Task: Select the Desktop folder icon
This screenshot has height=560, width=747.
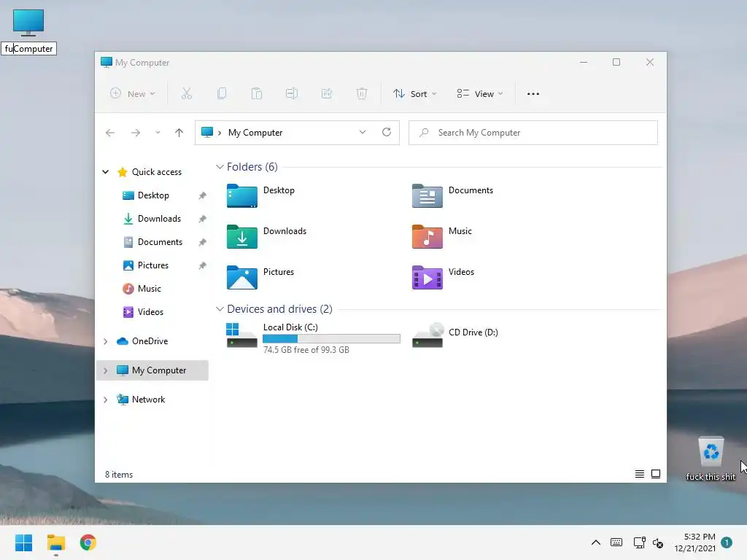Action: [242, 195]
